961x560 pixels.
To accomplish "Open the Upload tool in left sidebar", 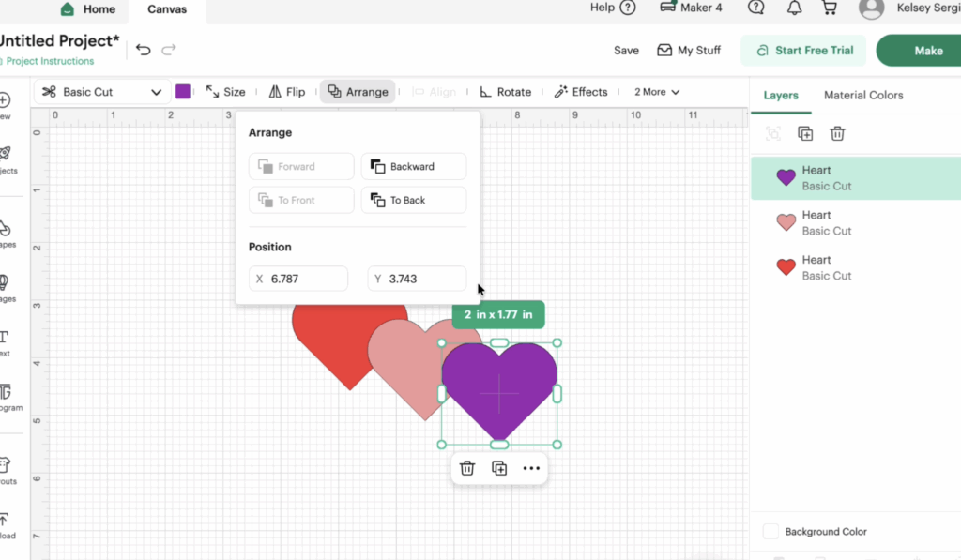I will 5,525.
